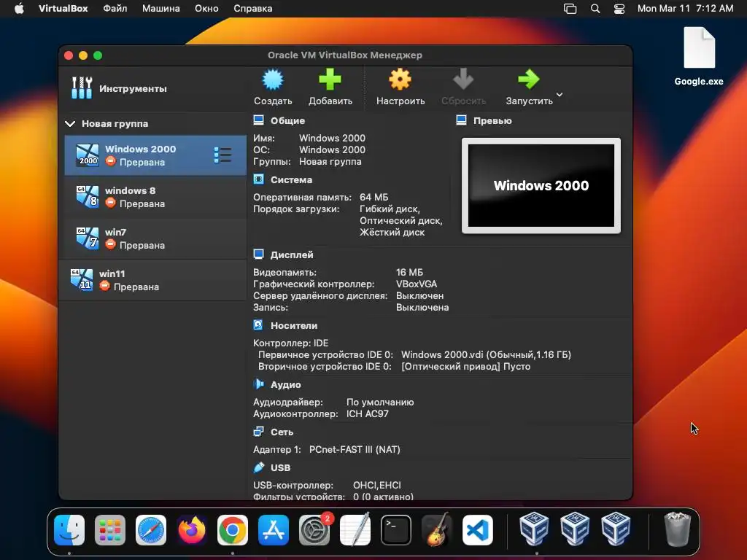This screenshot has height=560, width=747.
Task: Click the 64 МБ memory value
Action: [x=374, y=197]
